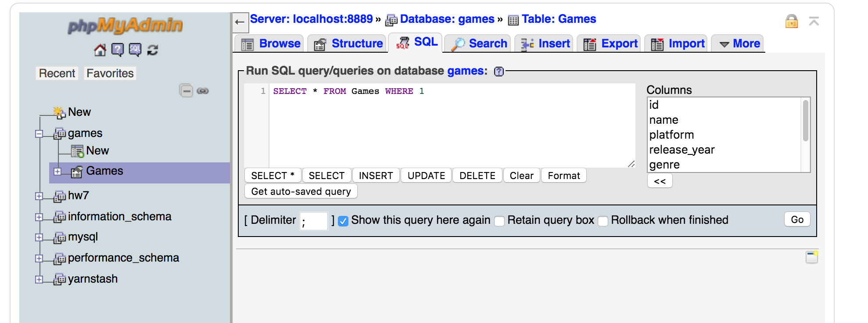Viewport: 868px width, 323px height.
Task: Switch to the Structure tab
Action: [x=348, y=44]
